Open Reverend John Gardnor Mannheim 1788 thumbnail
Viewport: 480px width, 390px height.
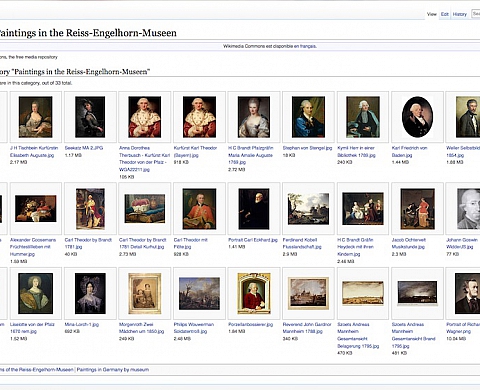click(x=308, y=293)
